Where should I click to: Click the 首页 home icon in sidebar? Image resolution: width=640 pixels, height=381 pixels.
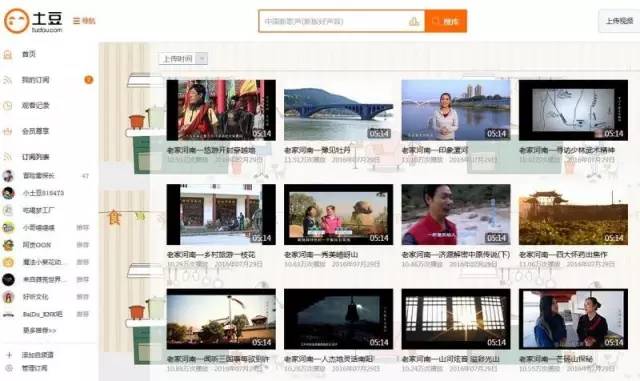click(x=8, y=54)
